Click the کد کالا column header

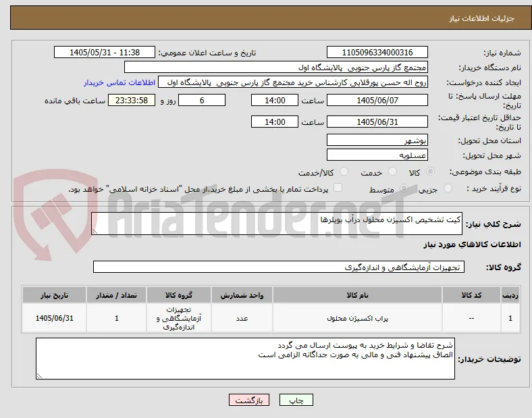click(471, 295)
